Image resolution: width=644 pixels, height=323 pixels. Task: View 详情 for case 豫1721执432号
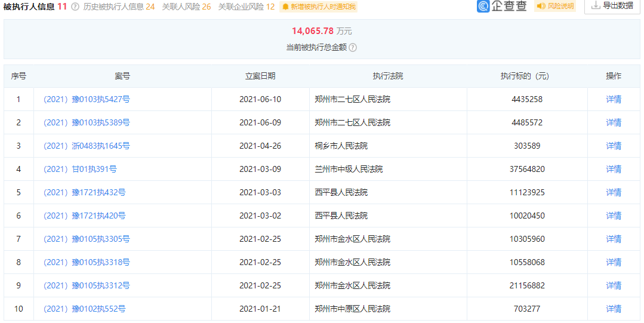[614, 192]
